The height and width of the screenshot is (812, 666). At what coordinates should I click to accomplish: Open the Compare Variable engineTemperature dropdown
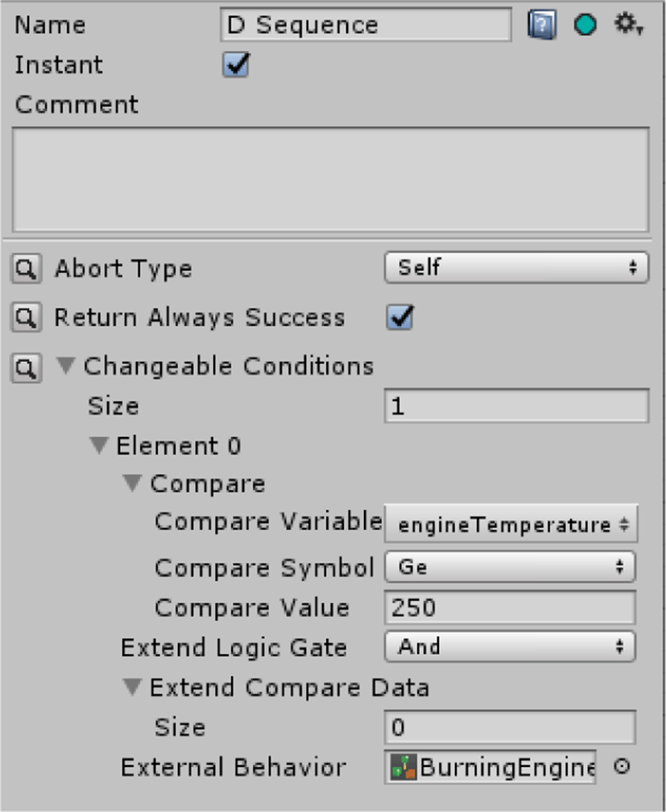coord(511,525)
